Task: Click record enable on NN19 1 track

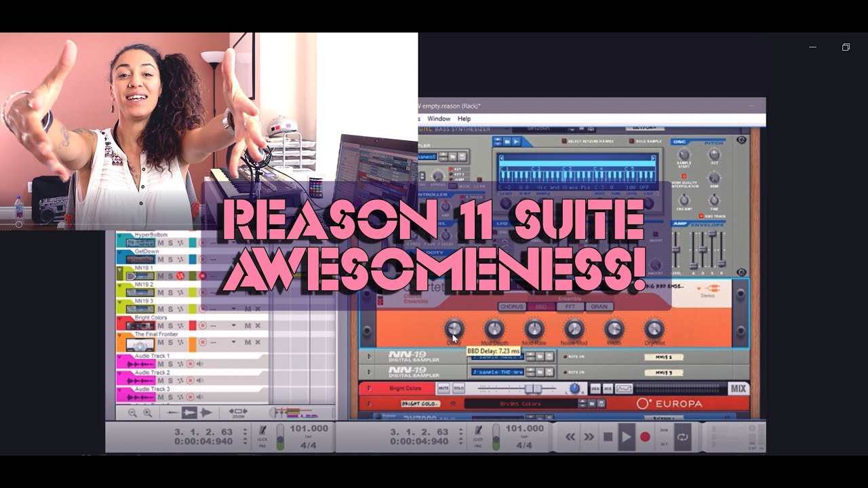Action: tap(201, 276)
